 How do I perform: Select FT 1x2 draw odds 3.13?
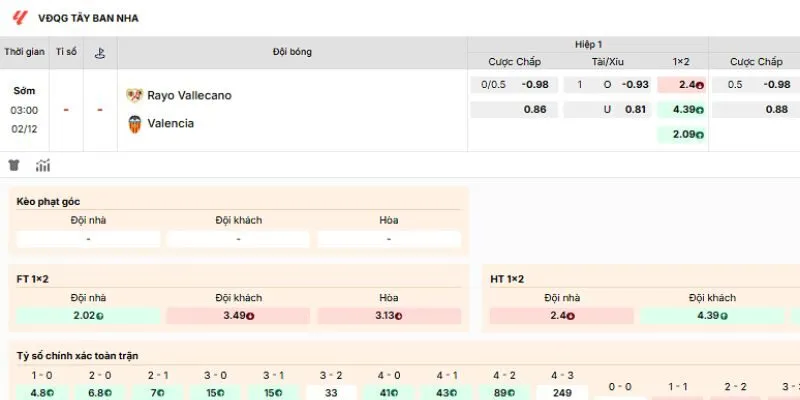pos(388,316)
